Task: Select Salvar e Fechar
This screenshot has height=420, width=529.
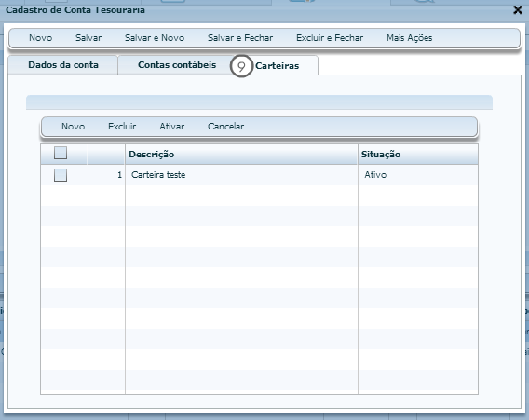Action: click(x=240, y=38)
